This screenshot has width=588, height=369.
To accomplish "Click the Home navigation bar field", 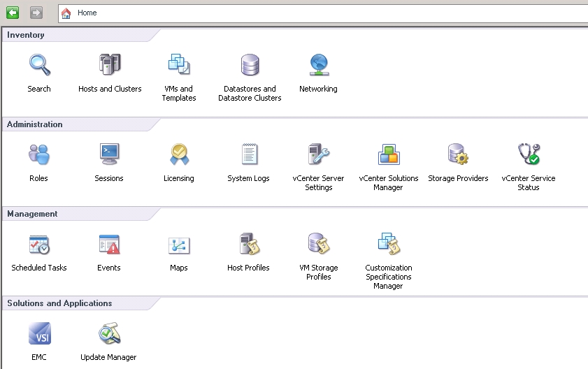I will [x=323, y=13].
